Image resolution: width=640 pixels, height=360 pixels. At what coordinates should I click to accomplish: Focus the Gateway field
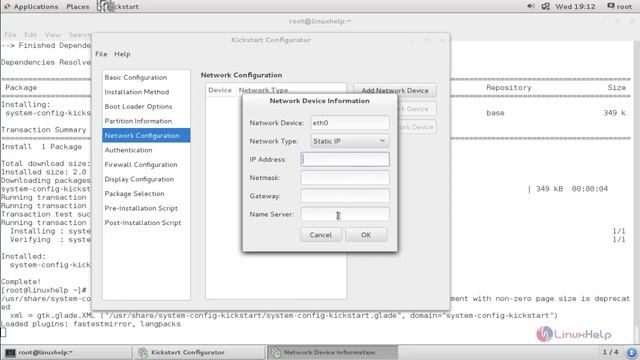(x=345, y=196)
